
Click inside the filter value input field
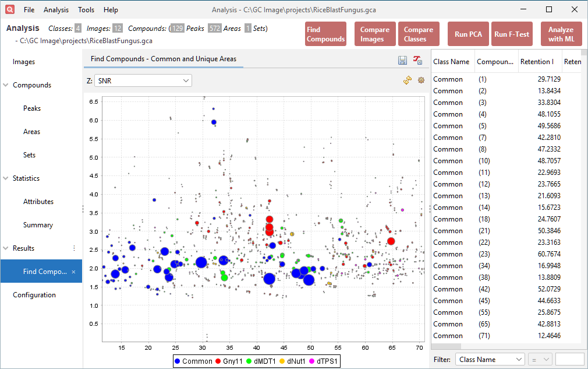pyautogui.click(x=569, y=359)
